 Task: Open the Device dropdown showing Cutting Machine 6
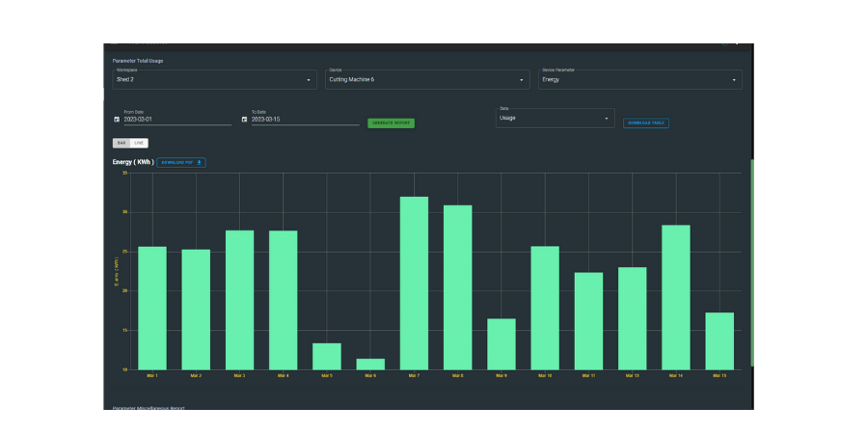pos(427,80)
